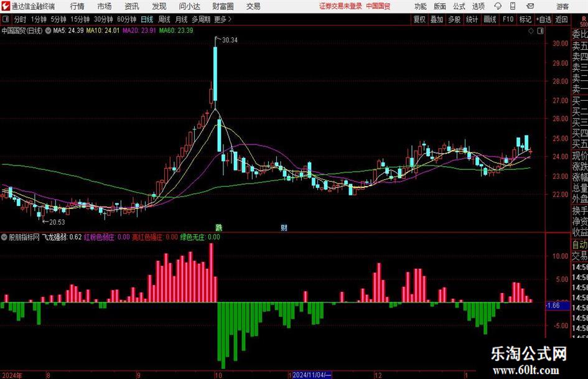This screenshot has height=379, width=588.
Task: Click the 红粉色弱庄 indicator label
Action: click(x=107, y=237)
